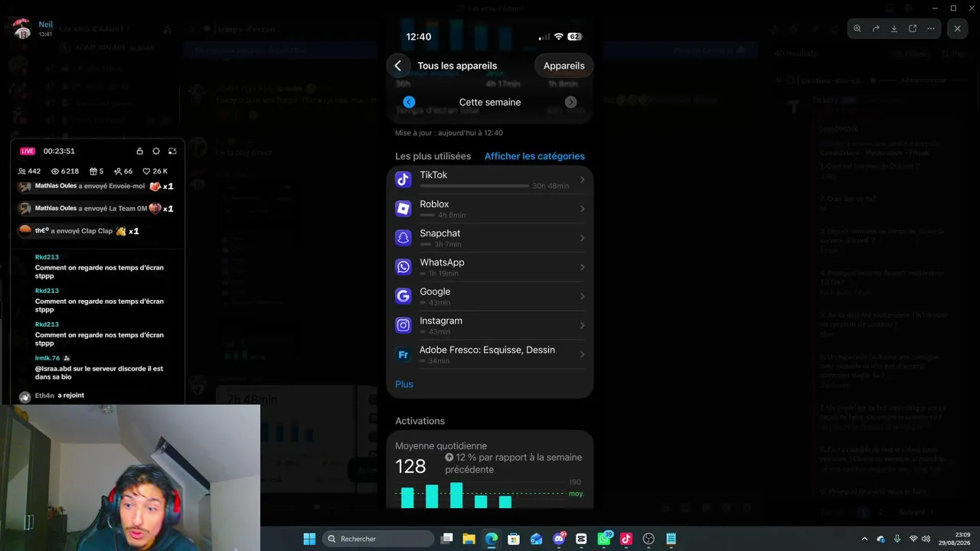Screen dimensions: 980x551
Task: Download the image from the viewer toolbar
Action: click(x=894, y=28)
